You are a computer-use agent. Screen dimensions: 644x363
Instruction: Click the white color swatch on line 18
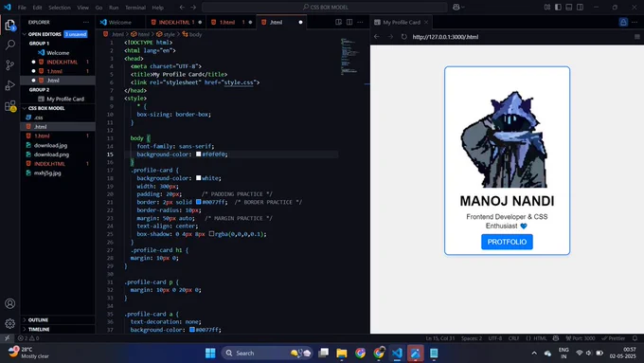pyautogui.click(x=198, y=178)
